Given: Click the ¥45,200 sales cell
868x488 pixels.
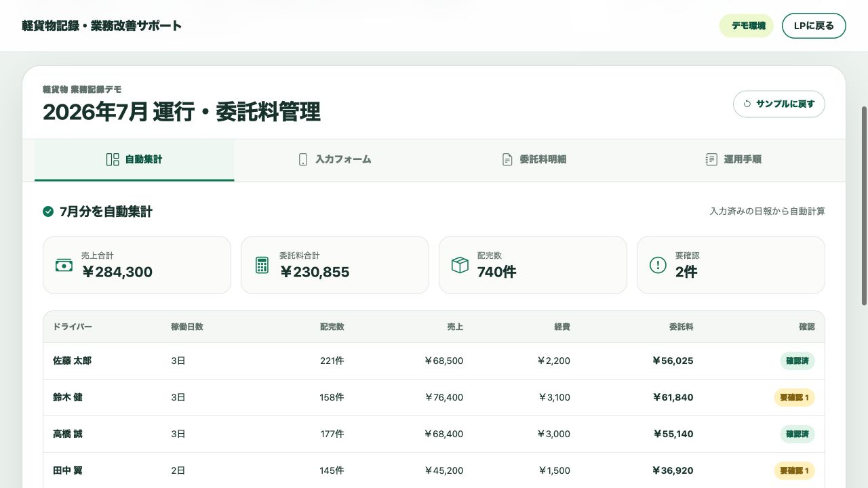Looking at the screenshot, I should pyautogui.click(x=443, y=470).
